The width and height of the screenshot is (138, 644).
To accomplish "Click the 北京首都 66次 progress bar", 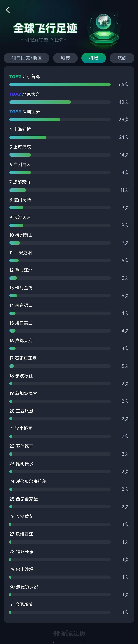I will [x=60, y=85].
